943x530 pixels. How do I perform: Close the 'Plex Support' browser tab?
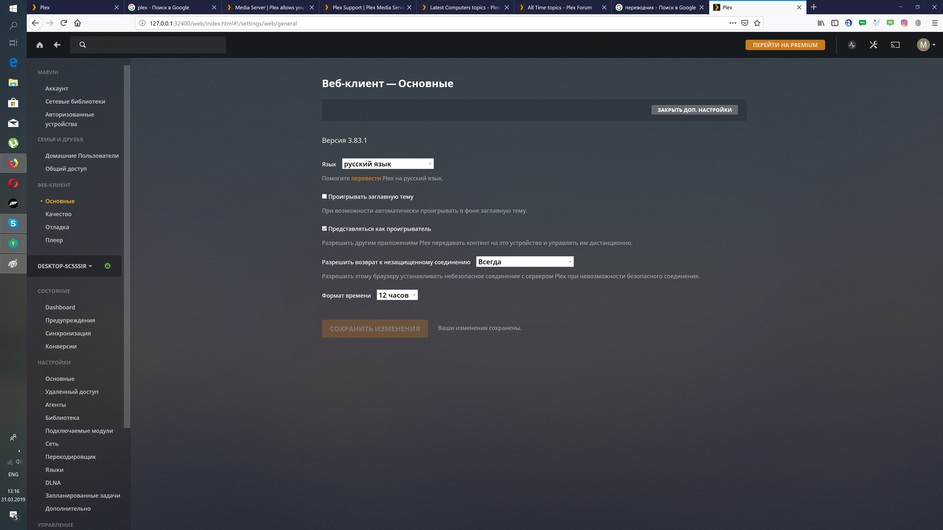coord(410,7)
